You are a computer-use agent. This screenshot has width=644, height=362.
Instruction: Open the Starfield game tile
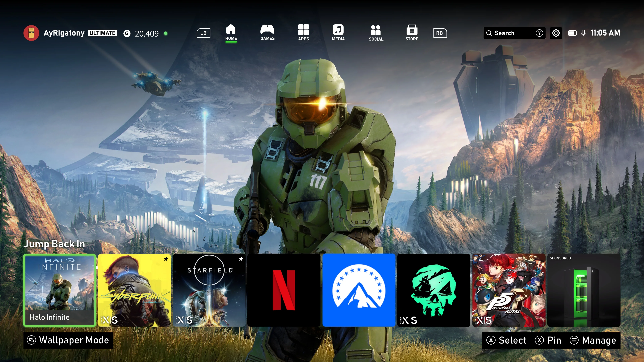coord(209,290)
